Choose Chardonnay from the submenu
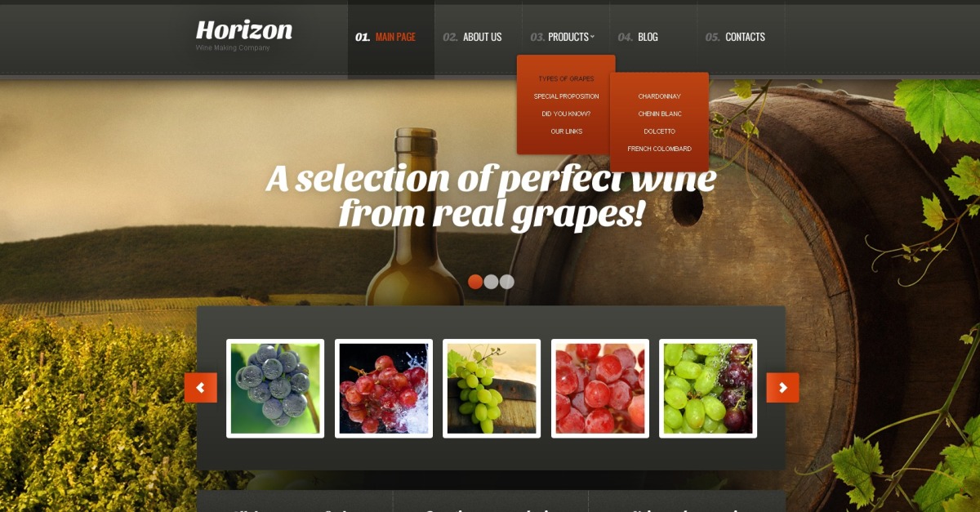This screenshot has height=512, width=980. click(660, 96)
